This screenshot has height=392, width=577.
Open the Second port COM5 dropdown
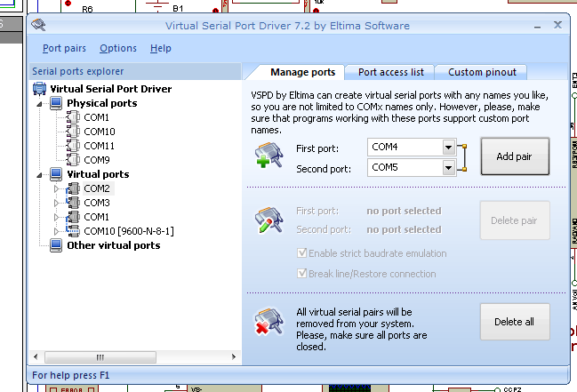click(x=449, y=167)
